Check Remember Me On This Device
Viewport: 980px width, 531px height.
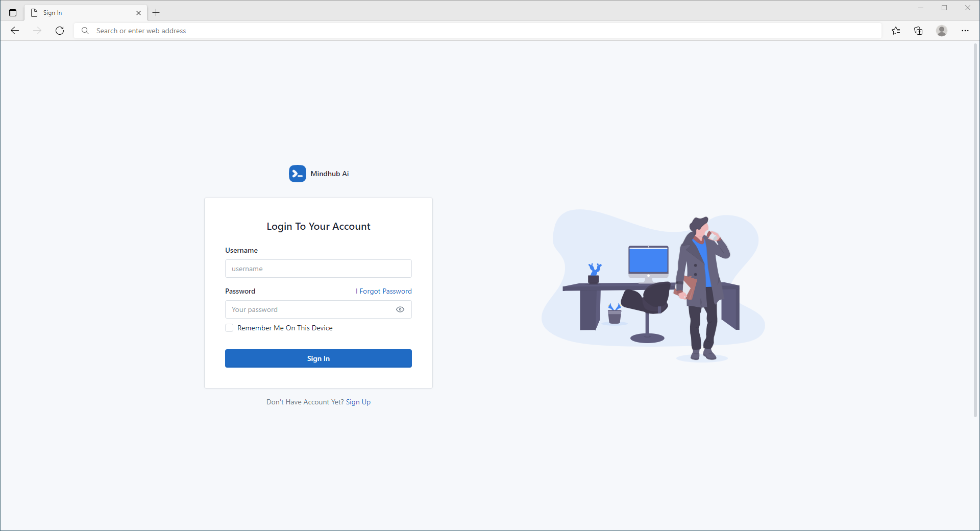[229, 328]
